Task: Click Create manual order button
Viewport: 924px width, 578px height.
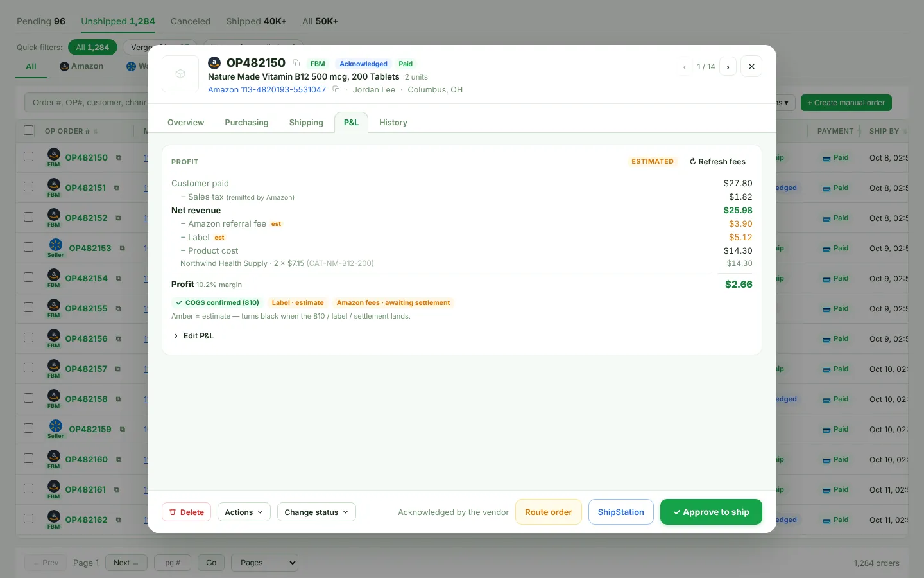Action: pyautogui.click(x=846, y=103)
